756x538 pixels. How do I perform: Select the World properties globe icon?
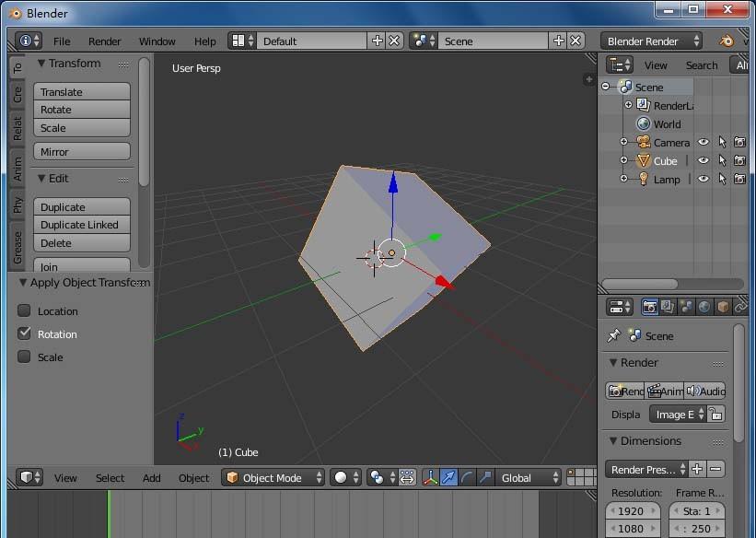pyautogui.click(x=704, y=307)
